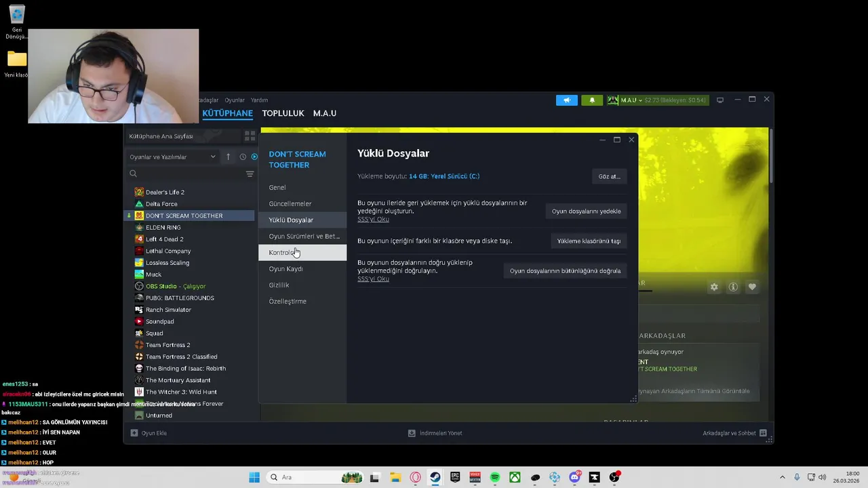This screenshot has width=868, height=488.
Task: Open Steam notifications bell
Action: coord(592,100)
